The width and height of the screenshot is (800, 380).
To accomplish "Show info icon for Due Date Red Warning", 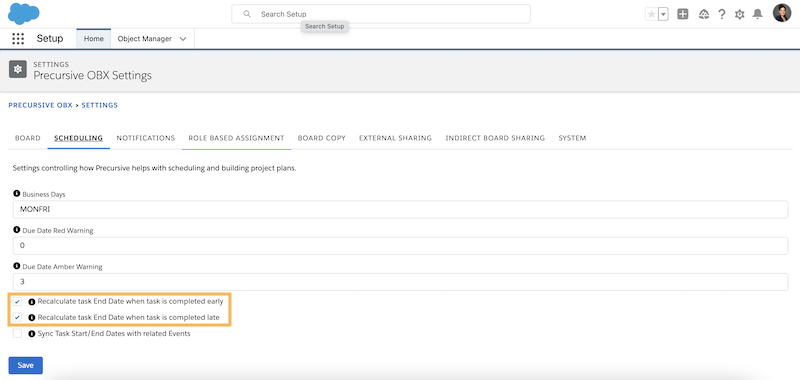I will pyautogui.click(x=17, y=230).
